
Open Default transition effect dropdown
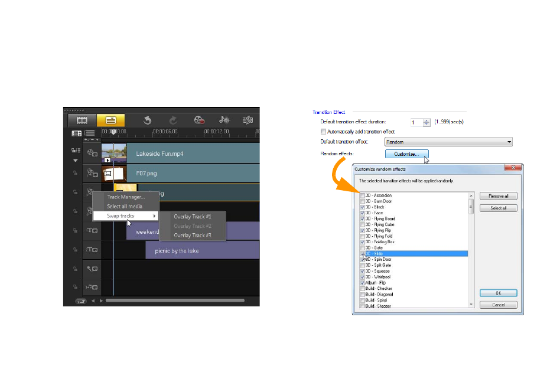(448, 142)
